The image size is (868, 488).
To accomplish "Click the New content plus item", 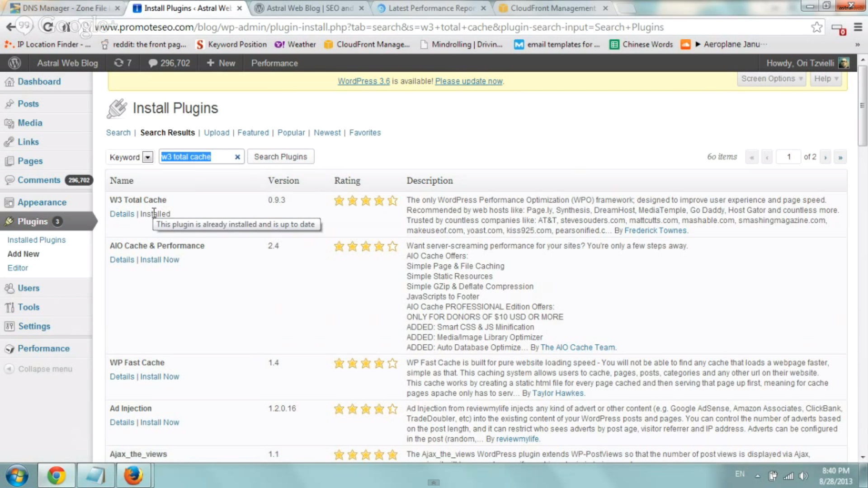I will tap(221, 63).
